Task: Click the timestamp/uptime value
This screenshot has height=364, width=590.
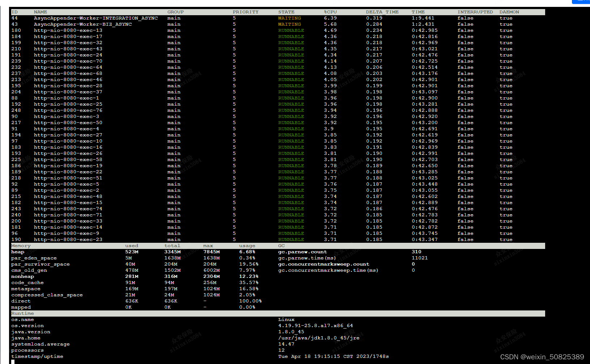Action: click(x=334, y=356)
